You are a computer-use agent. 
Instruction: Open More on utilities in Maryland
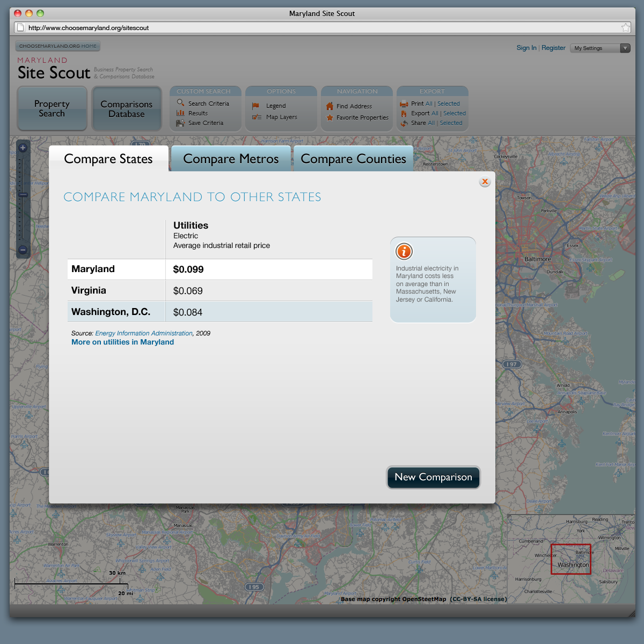click(x=123, y=342)
